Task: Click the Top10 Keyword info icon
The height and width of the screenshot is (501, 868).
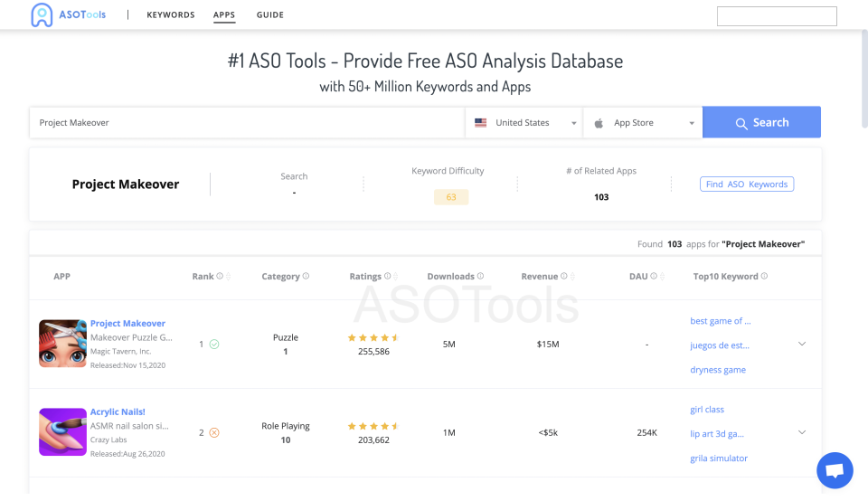Action: [x=764, y=277]
